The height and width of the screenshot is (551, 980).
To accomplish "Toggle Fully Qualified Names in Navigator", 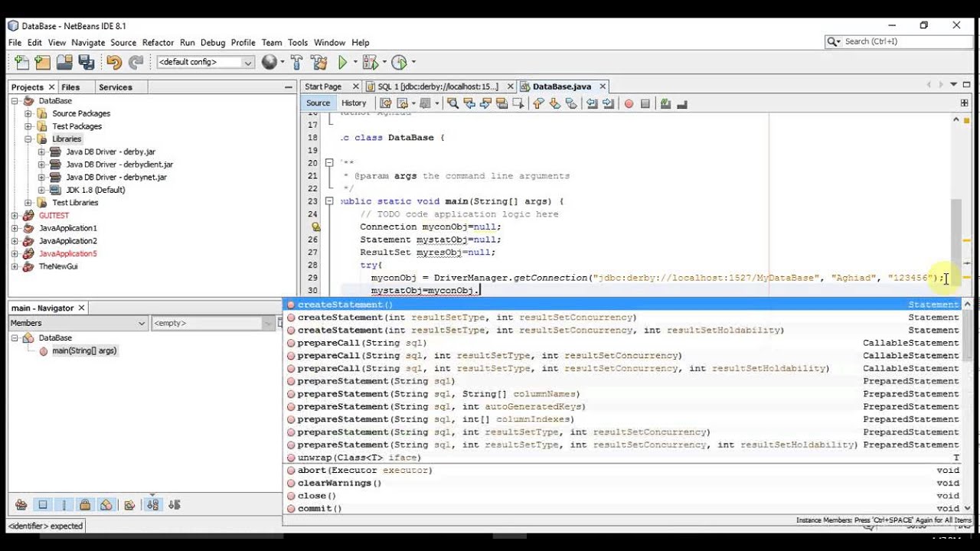I will 129,505.
